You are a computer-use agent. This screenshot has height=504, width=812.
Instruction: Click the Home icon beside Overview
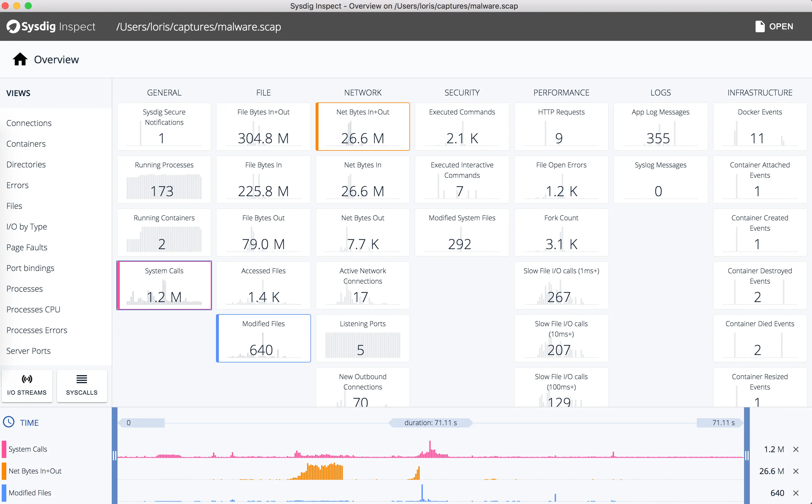[x=20, y=59]
